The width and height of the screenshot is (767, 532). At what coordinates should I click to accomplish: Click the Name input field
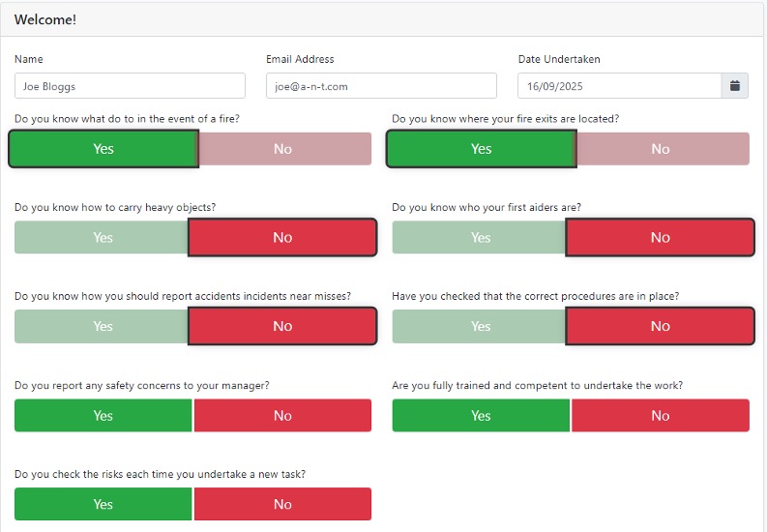pos(130,86)
